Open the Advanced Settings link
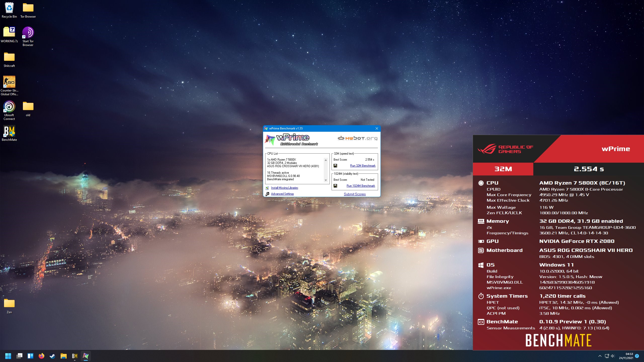644x362 pixels. pos(283,194)
